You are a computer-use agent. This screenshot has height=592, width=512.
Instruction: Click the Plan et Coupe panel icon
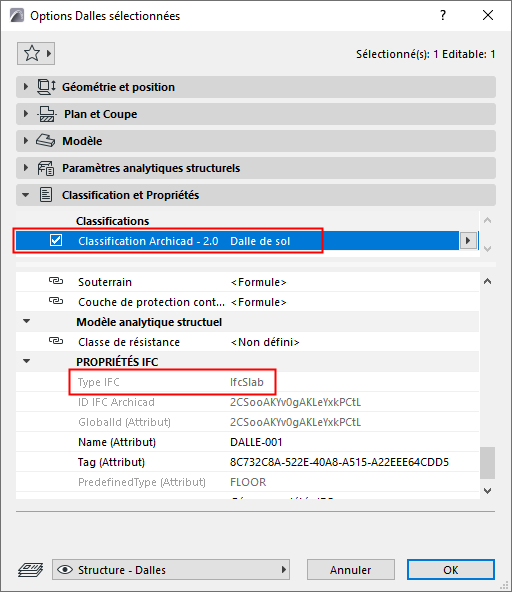46,114
